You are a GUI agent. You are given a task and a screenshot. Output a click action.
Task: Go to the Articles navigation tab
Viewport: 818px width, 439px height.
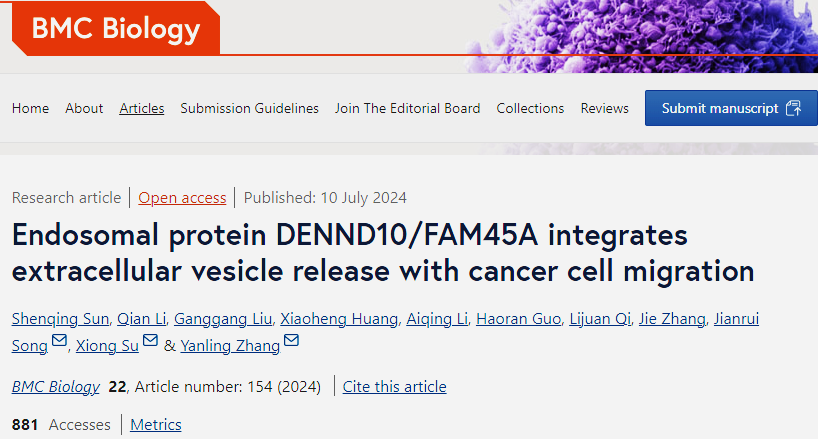[141, 108]
